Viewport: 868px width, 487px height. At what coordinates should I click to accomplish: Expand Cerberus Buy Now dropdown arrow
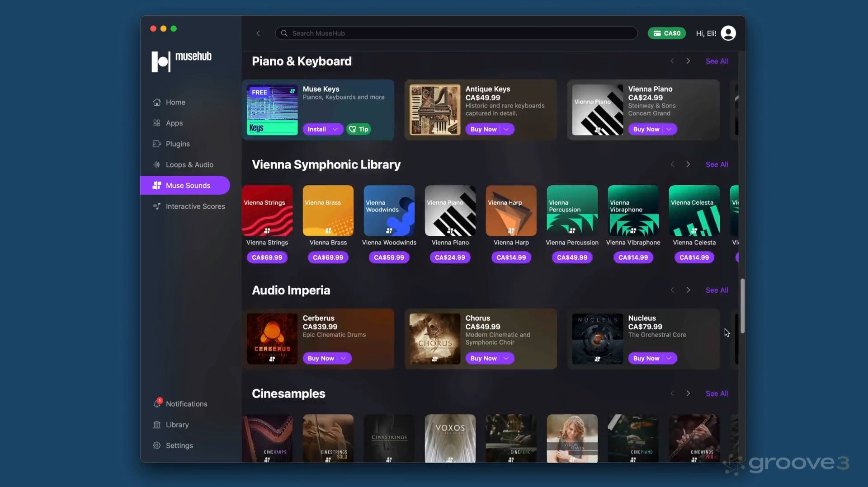pos(344,358)
